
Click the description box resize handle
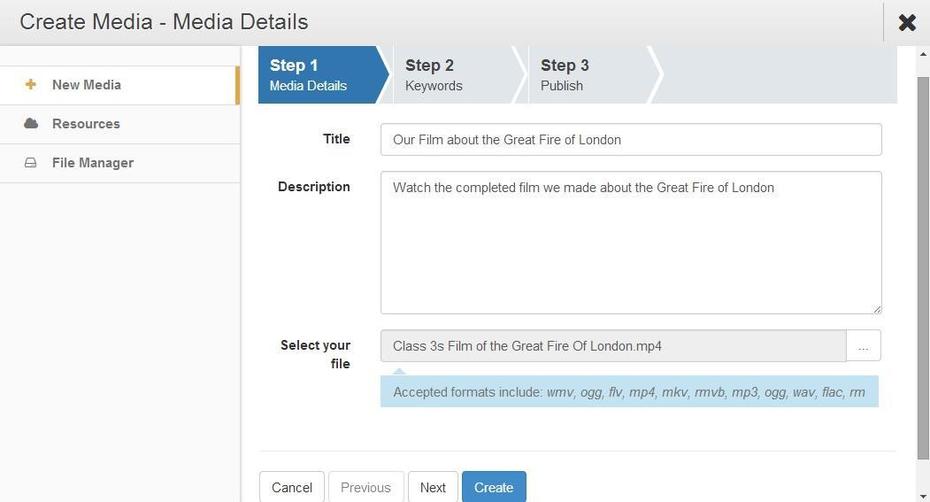(877, 309)
